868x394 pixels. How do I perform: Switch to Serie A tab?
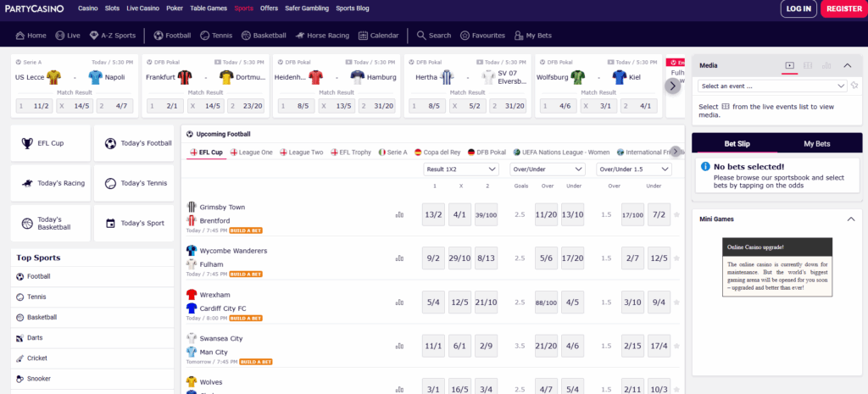coord(393,153)
